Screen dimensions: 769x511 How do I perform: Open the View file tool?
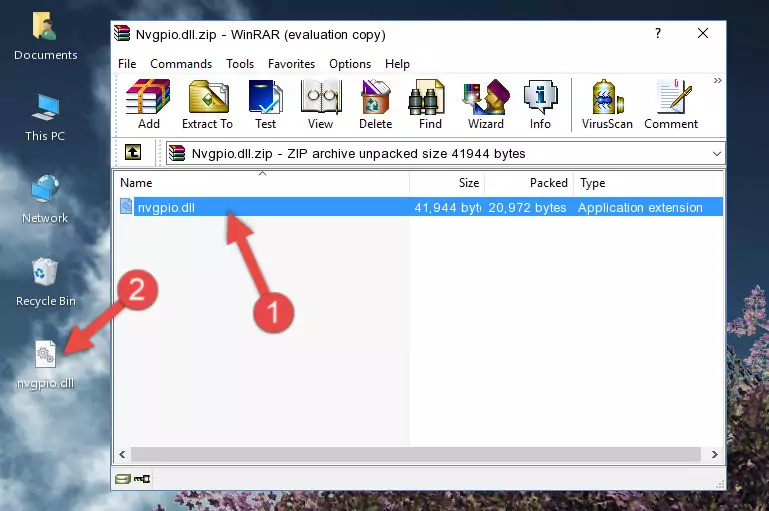tap(321, 104)
